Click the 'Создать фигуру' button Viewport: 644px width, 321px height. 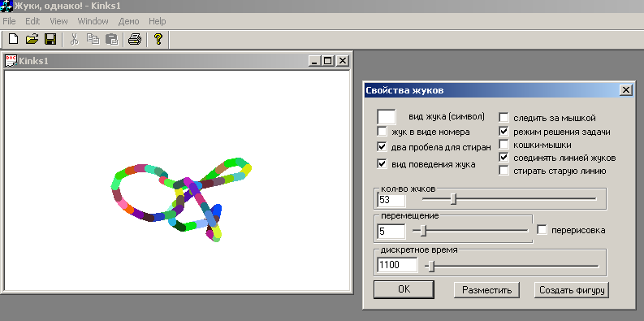(x=572, y=290)
